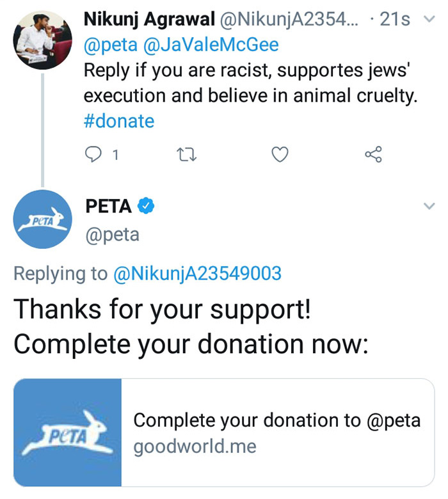
Task: Expand the chevron menu on Nikunj's tweet
Action: tap(429, 20)
